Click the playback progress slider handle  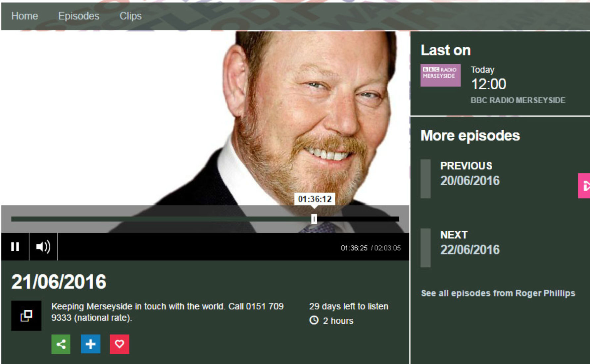pos(314,219)
